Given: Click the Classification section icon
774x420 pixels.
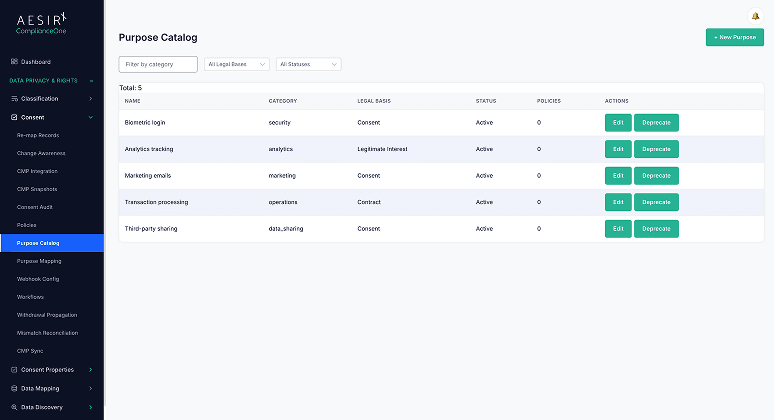Looking at the screenshot, I should point(14,99).
